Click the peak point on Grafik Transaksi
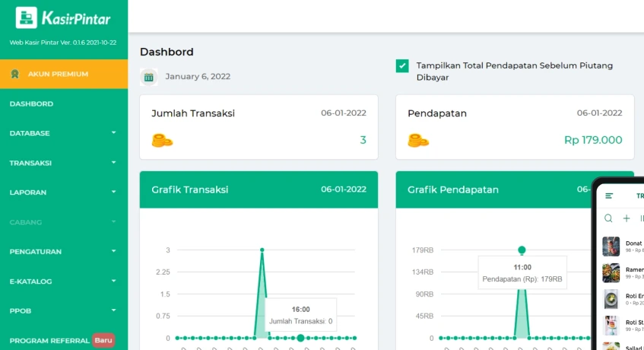The width and height of the screenshot is (644, 350). 262,250
